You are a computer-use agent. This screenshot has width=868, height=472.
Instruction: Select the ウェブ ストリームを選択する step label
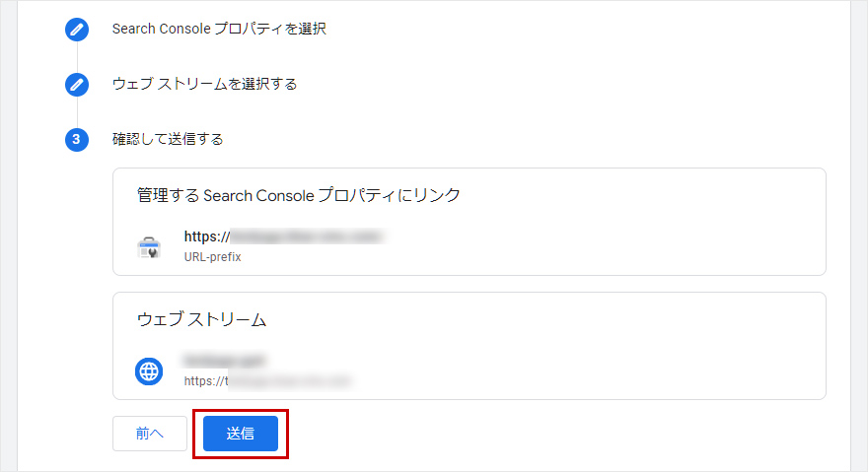point(204,85)
